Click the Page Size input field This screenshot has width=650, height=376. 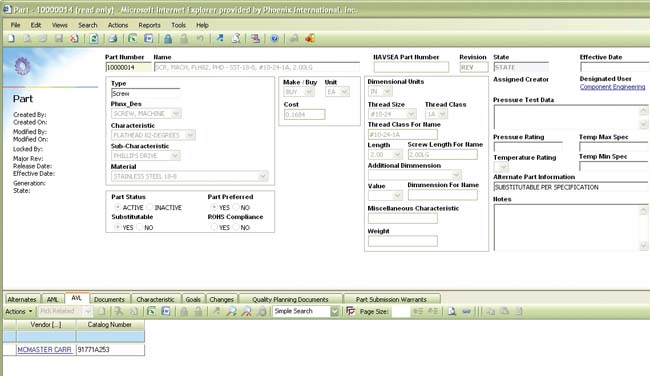point(400,311)
